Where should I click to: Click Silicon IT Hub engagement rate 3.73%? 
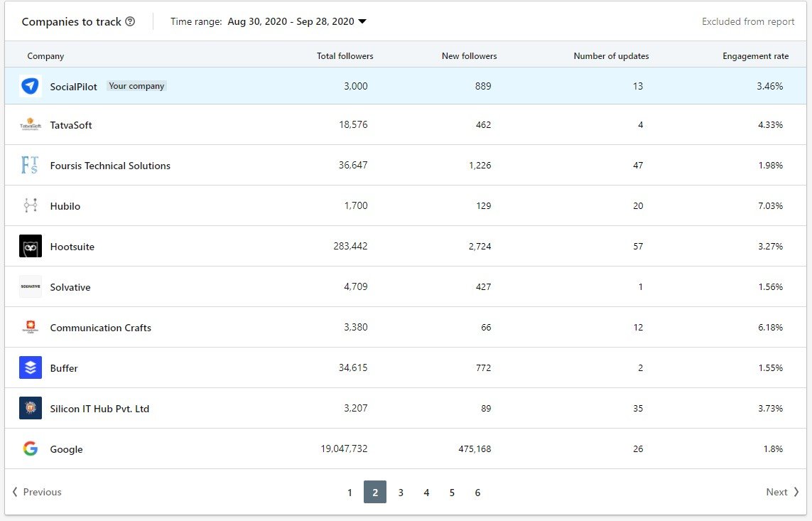pos(771,408)
